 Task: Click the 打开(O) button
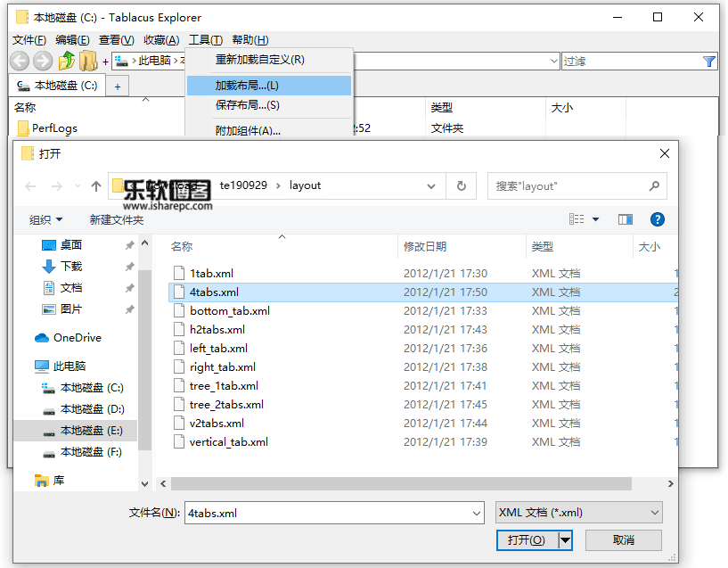[527, 540]
